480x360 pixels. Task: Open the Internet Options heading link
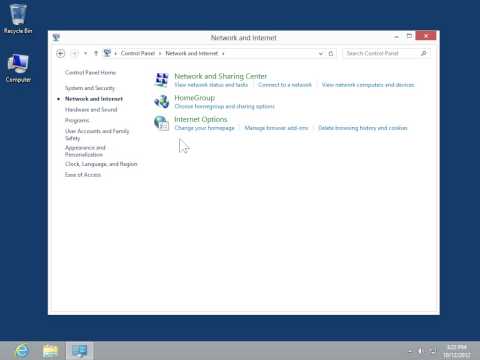coord(201,119)
